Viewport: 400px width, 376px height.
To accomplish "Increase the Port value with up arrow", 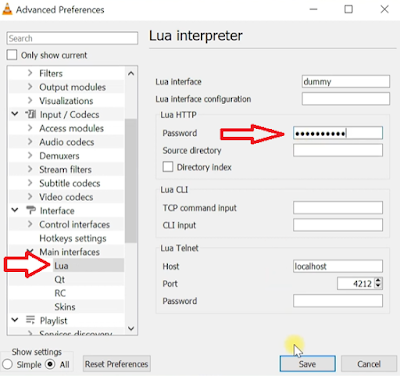I will (378, 281).
